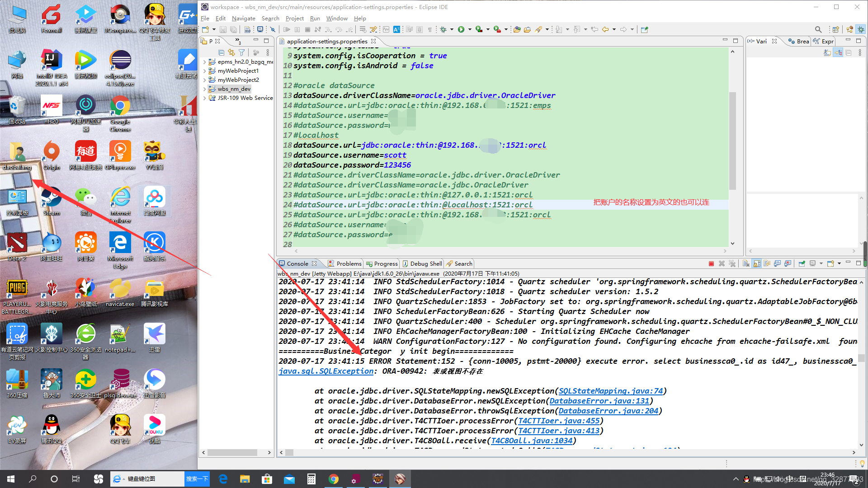Click the Clear Console icon
The width and height of the screenshot is (868, 488).
click(x=746, y=263)
